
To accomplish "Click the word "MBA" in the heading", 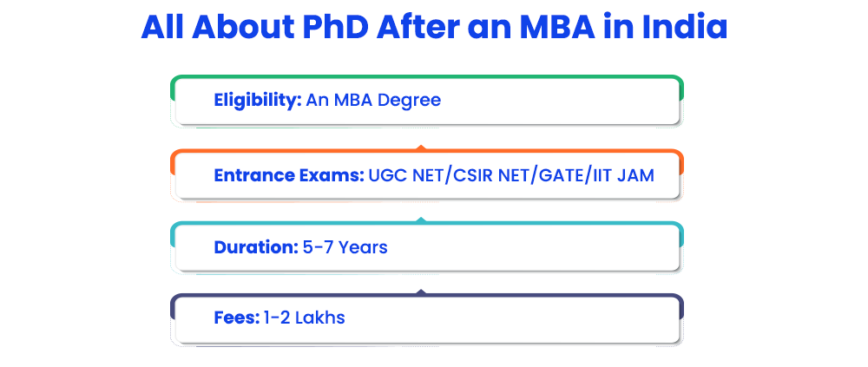I will click(557, 28).
